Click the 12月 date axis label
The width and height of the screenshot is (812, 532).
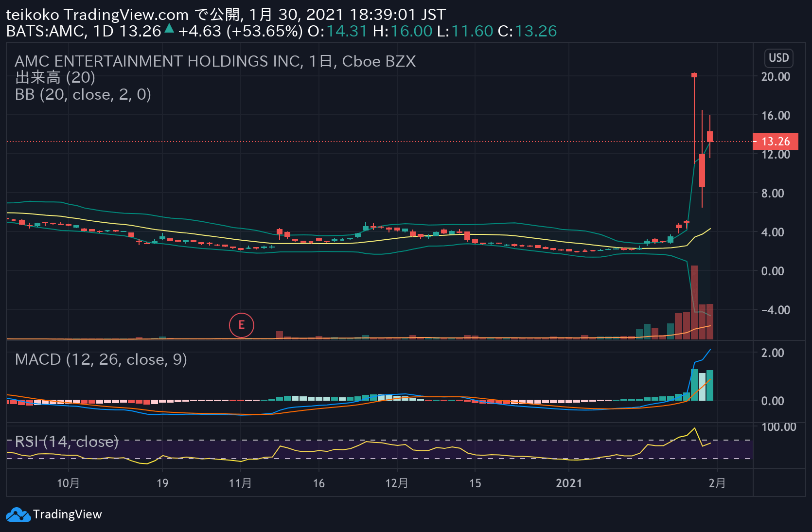[x=397, y=483]
